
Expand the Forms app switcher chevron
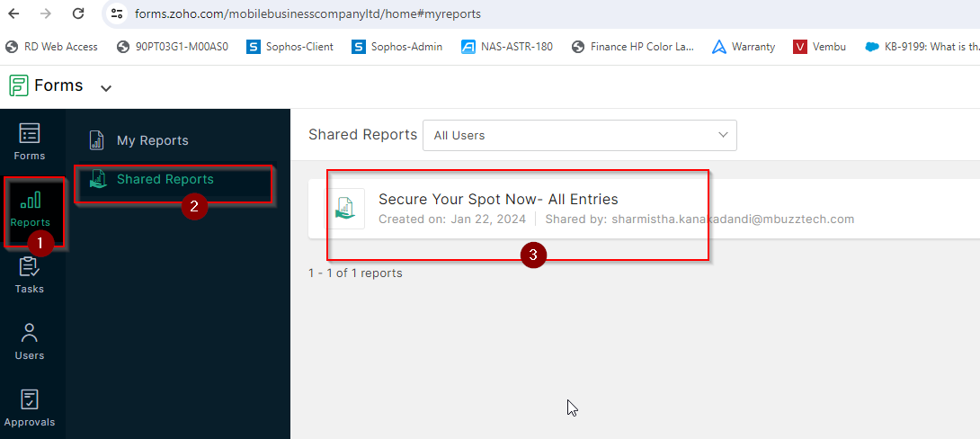click(106, 88)
